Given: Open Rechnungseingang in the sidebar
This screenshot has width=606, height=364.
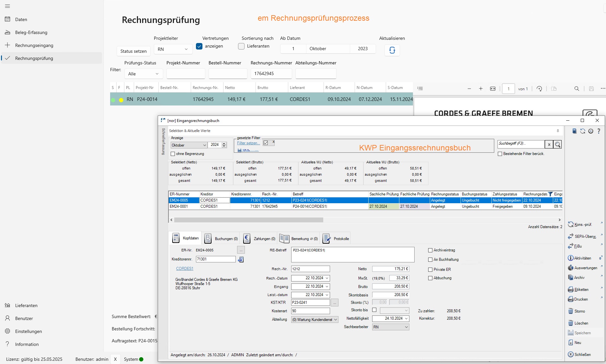Looking at the screenshot, I should (x=34, y=45).
